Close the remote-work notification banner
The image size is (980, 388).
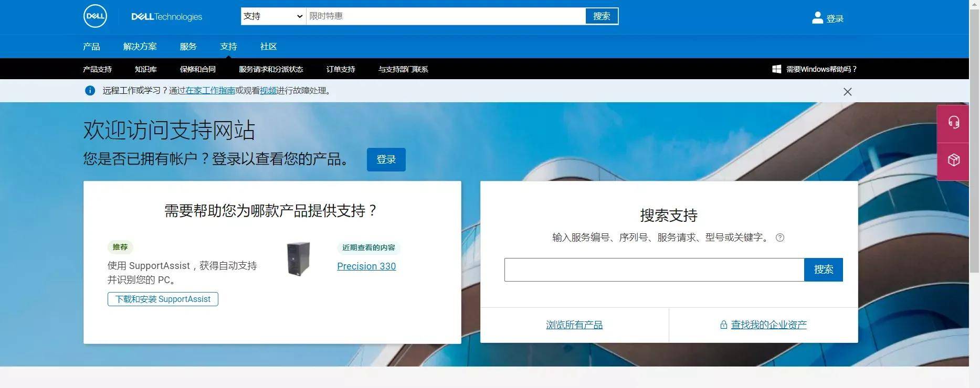[x=847, y=92]
